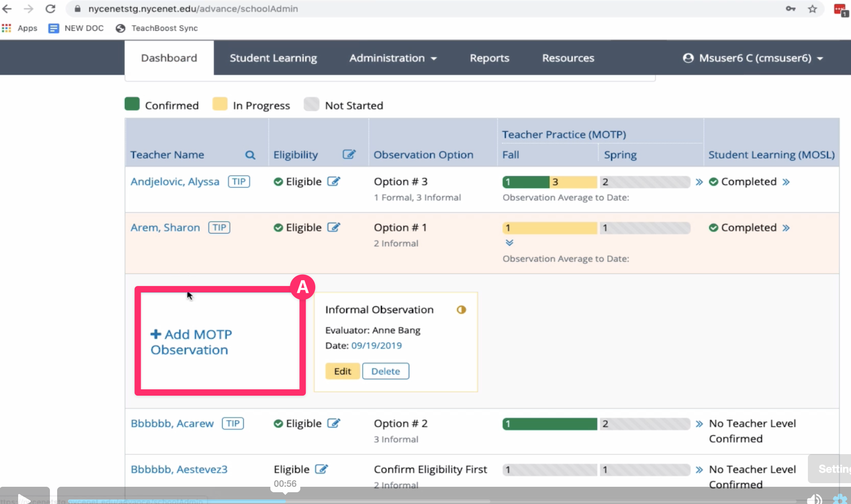Click the Teacher Name search magnifier icon
This screenshot has height=504, width=851.
click(250, 155)
